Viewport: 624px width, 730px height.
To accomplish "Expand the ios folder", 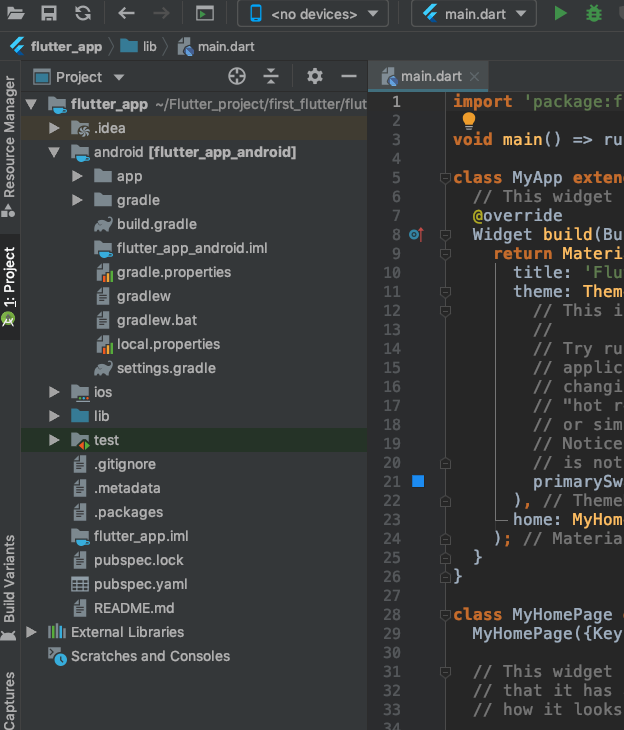I will tap(54, 392).
